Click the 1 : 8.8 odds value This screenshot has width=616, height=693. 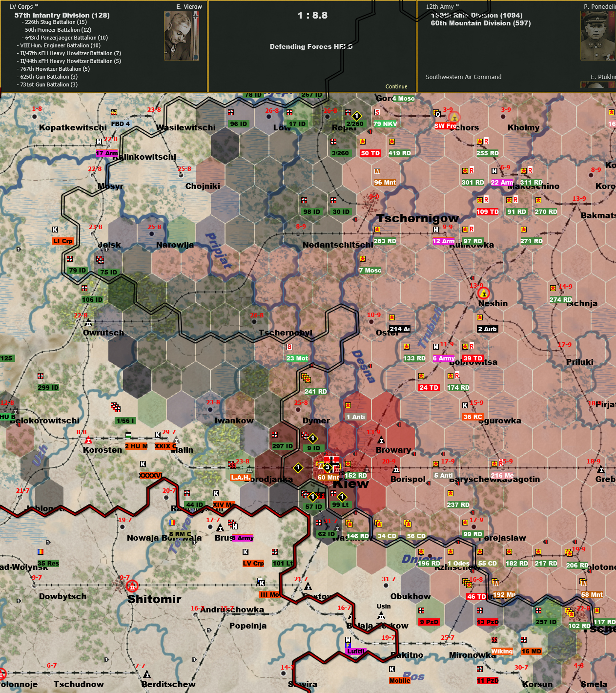(x=312, y=15)
